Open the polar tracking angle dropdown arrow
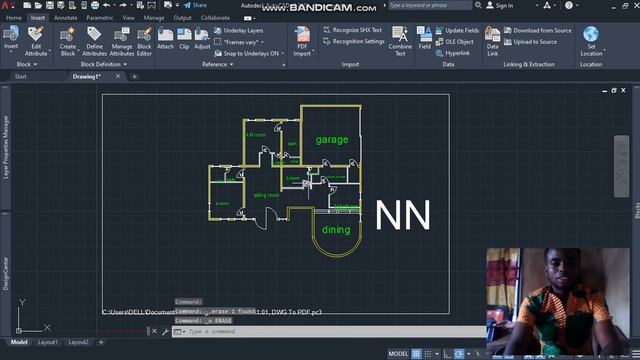This screenshot has width=640, height=360. point(469,353)
